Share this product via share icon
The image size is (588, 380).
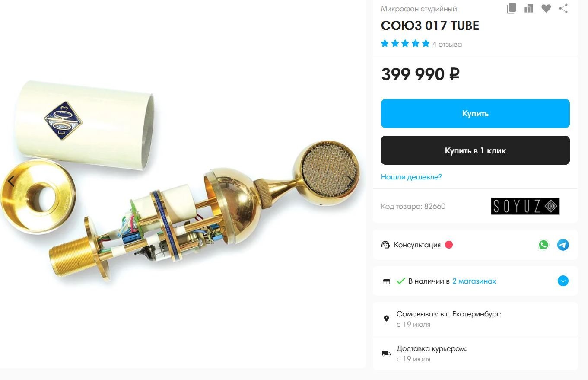pyautogui.click(x=563, y=8)
